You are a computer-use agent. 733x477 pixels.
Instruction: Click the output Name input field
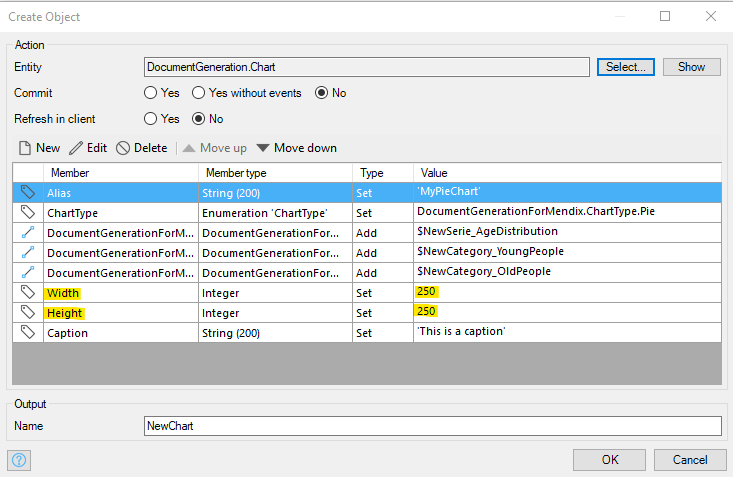[432, 425]
